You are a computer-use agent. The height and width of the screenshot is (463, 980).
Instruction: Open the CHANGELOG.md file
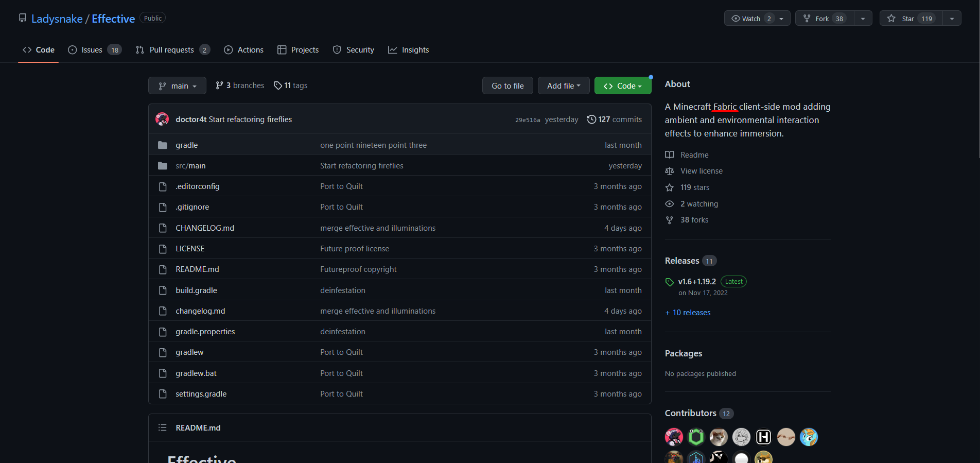tap(205, 228)
